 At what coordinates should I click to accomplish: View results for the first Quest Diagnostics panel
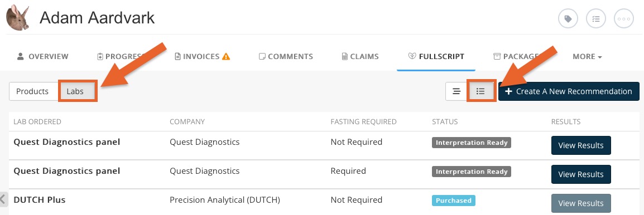(581, 145)
